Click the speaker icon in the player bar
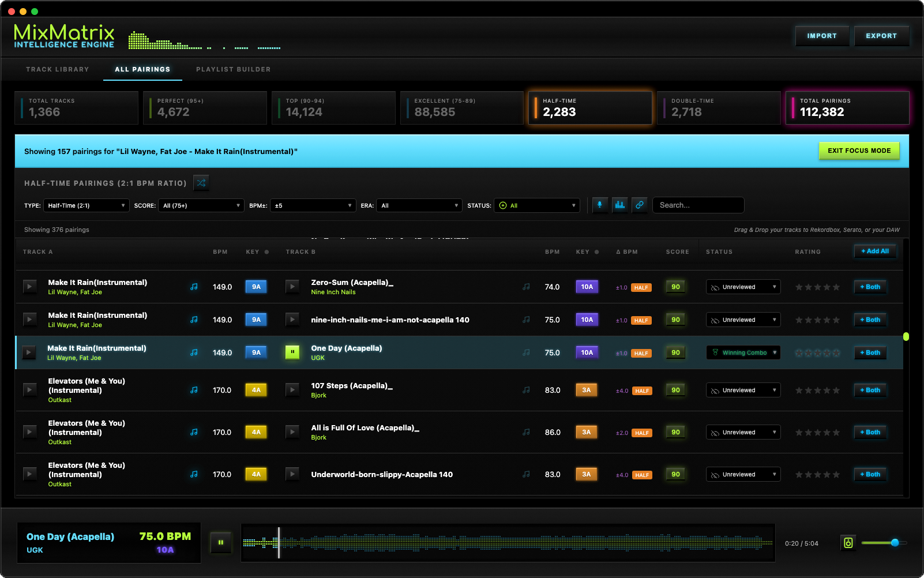 (848, 543)
